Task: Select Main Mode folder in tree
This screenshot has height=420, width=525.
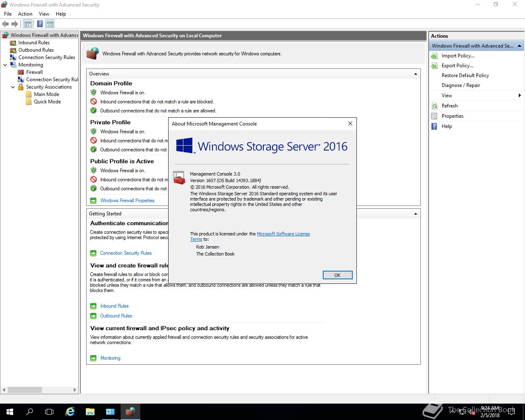Action: (x=46, y=94)
